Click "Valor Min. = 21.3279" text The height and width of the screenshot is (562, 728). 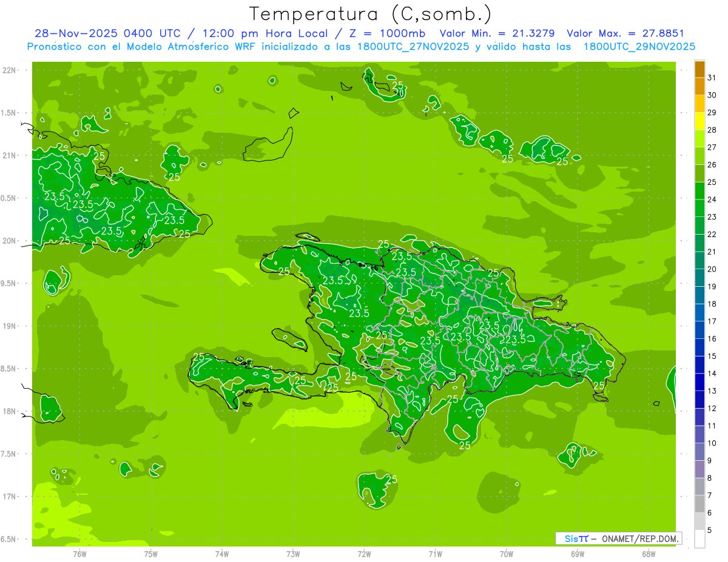[x=497, y=33]
